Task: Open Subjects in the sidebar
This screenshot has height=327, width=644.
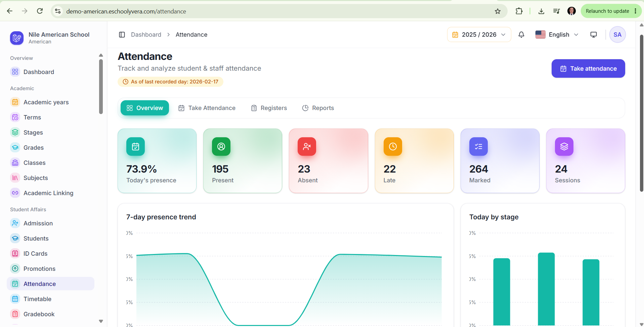Action: [x=50, y=178]
